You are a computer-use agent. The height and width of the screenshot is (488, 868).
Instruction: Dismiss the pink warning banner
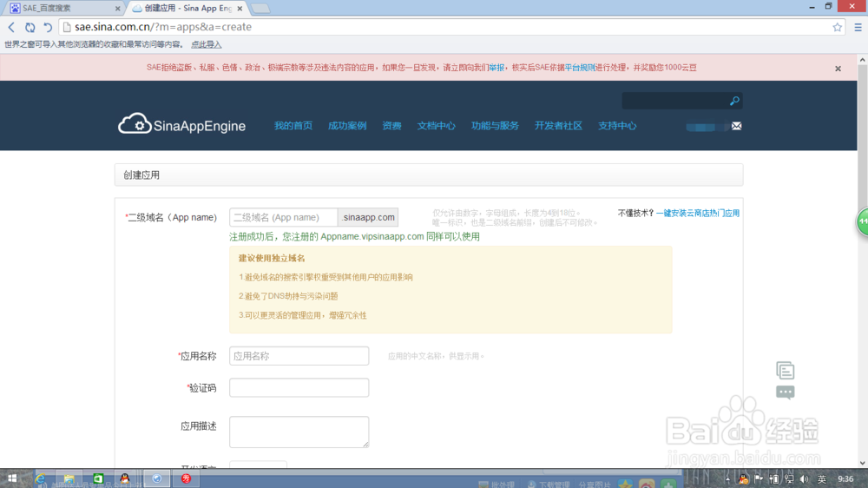point(838,69)
